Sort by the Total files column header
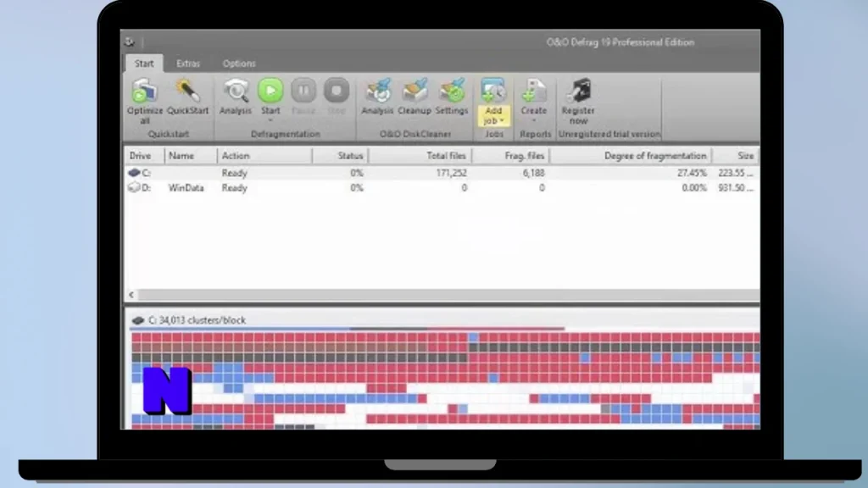Image resolution: width=868 pixels, height=488 pixels. (x=420, y=156)
